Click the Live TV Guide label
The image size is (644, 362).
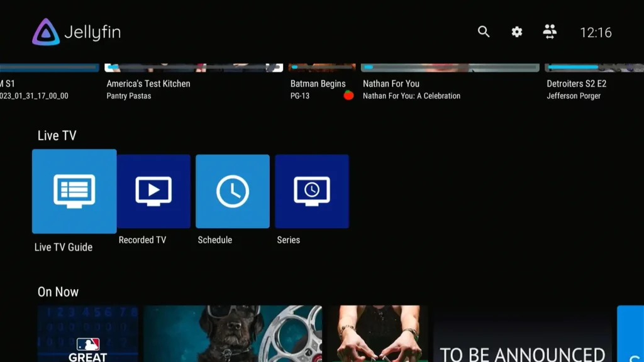[64, 247]
